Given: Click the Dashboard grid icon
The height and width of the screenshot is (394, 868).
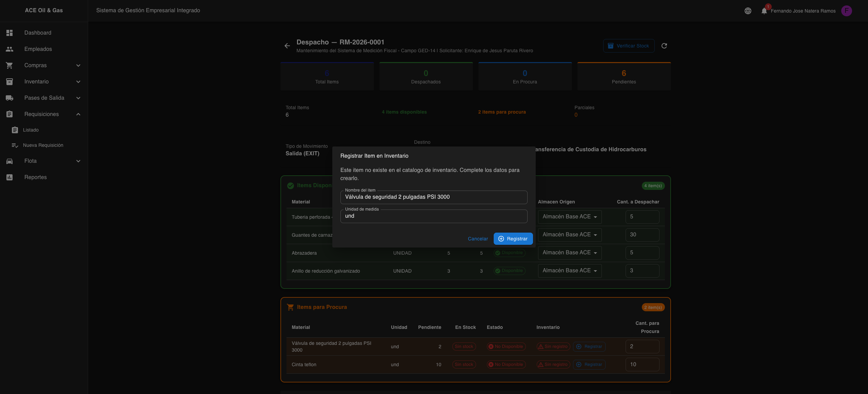Looking at the screenshot, I should (x=9, y=33).
